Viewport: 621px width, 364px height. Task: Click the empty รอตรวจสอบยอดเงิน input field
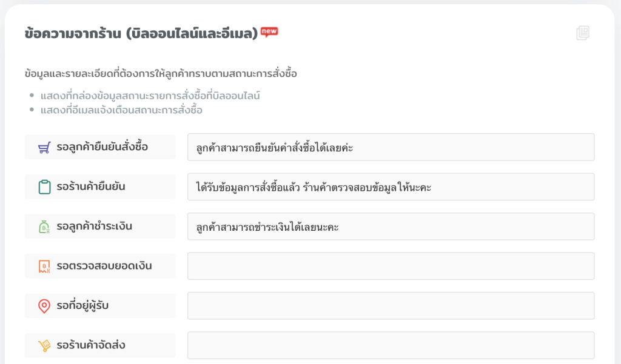click(x=391, y=266)
